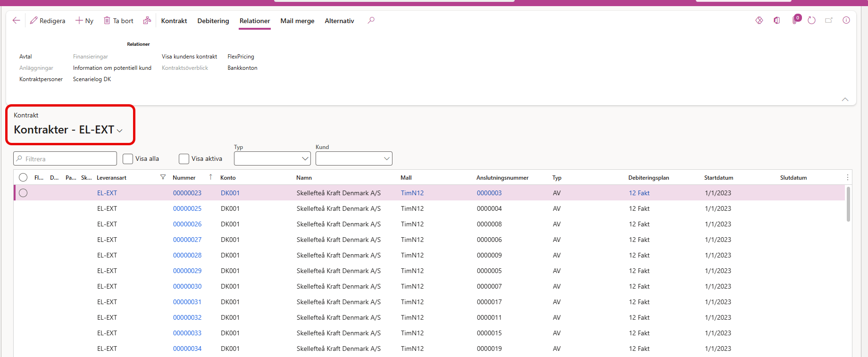Click the notification badge icon
This screenshot has height=357, width=868.
[796, 20]
